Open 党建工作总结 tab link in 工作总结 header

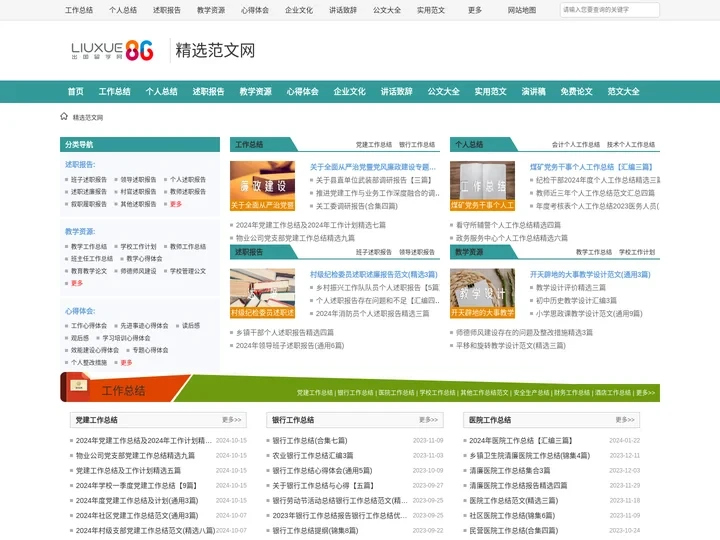coord(374,145)
